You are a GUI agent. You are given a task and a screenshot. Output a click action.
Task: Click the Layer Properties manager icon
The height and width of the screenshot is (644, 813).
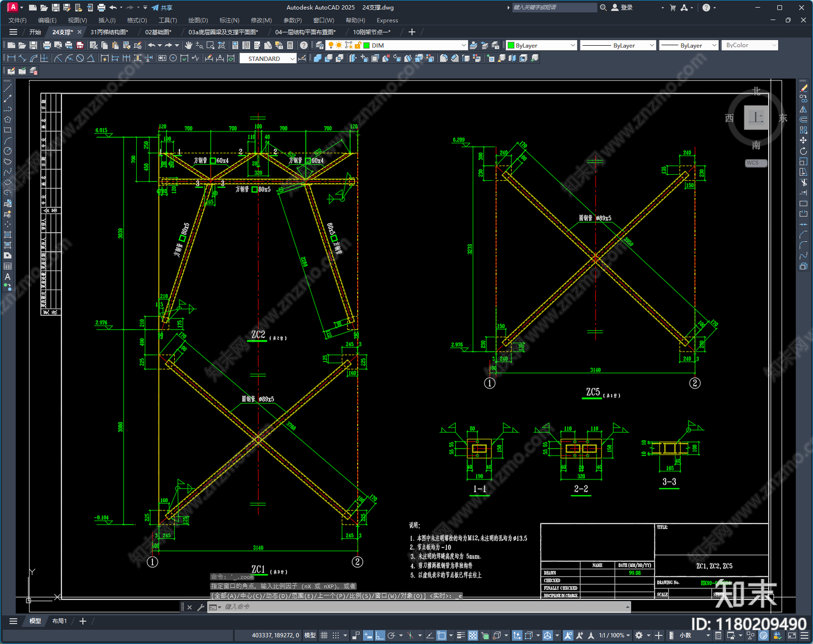319,45
